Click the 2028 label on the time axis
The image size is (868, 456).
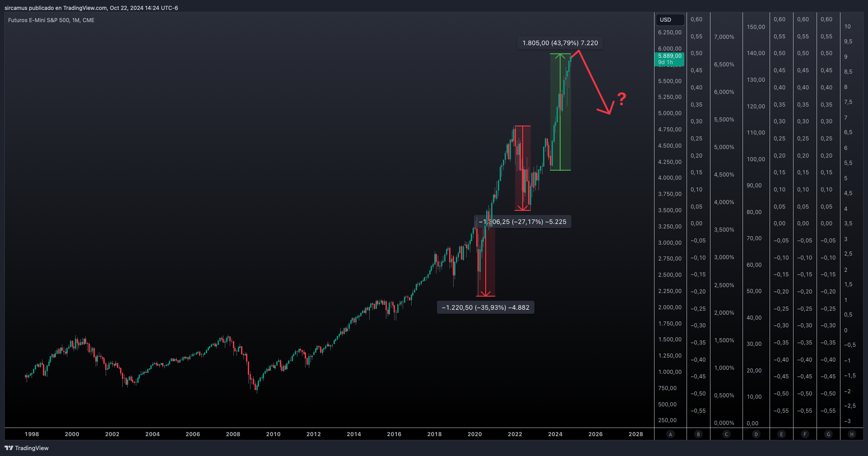(636, 434)
